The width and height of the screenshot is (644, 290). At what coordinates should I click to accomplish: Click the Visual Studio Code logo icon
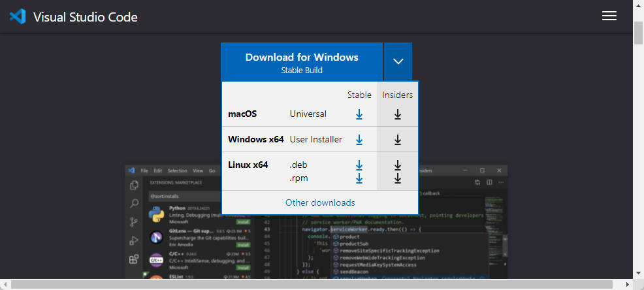pos(18,16)
